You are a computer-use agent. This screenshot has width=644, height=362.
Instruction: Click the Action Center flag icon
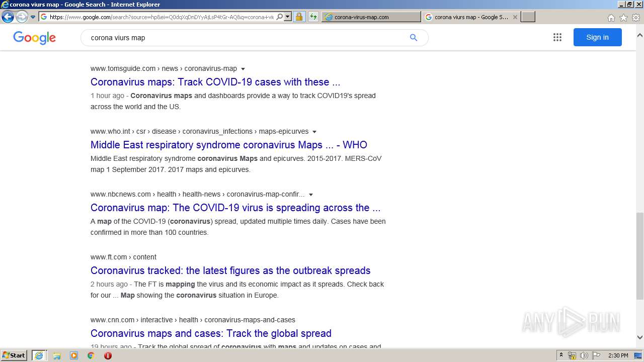[x=596, y=355]
